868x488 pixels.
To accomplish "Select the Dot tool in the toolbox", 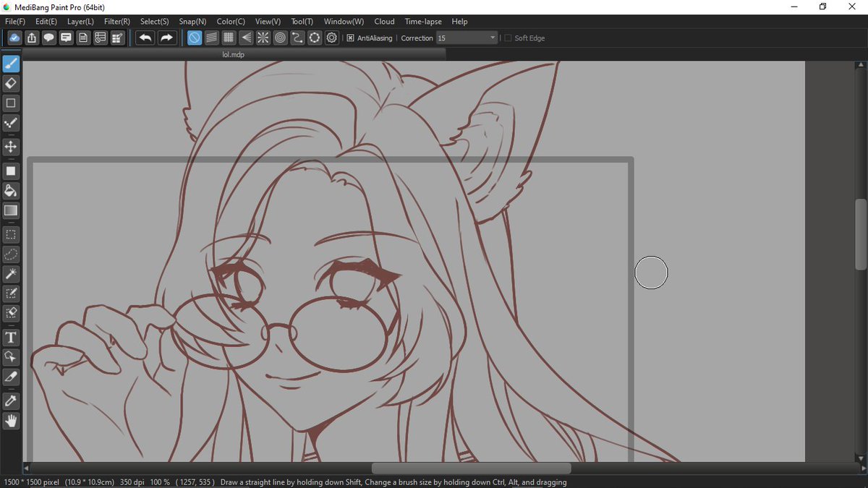I will pyautogui.click(x=11, y=123).
